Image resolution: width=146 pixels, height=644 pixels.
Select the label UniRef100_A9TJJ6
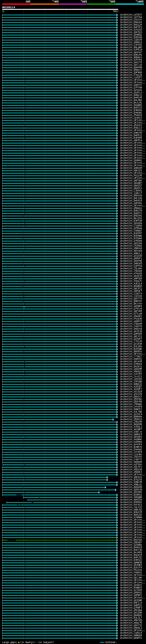tap(131, 65)
